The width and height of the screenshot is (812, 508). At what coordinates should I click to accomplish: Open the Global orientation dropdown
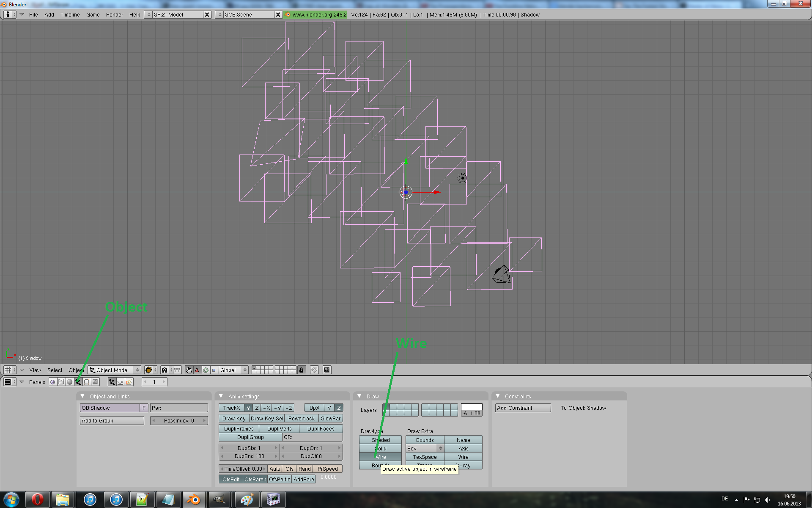click(x=233, y=370)
